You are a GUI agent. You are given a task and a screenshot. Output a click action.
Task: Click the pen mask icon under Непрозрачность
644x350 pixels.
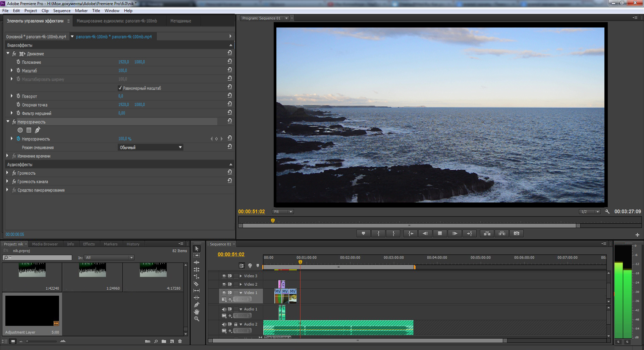(x=38, y=130)
